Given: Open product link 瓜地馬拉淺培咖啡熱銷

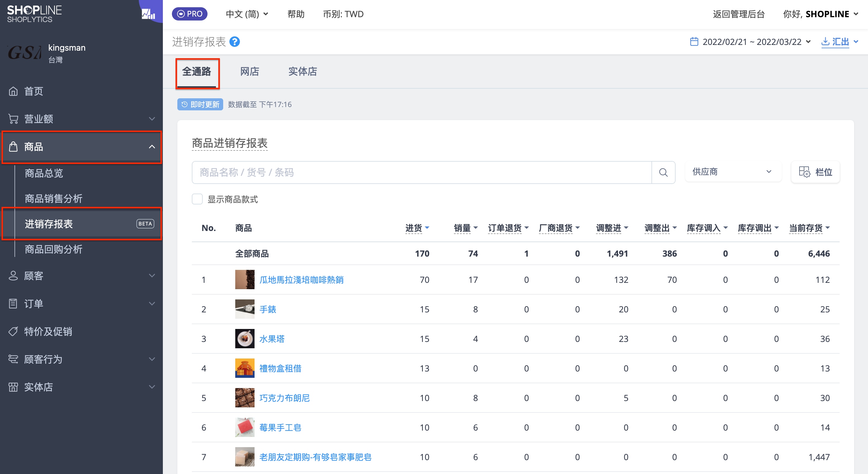Looking at the screenshot, I should pos(301,280).
